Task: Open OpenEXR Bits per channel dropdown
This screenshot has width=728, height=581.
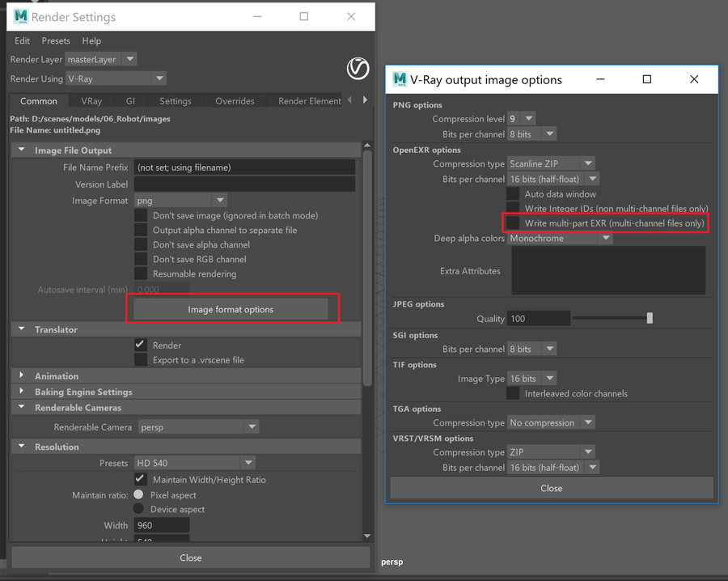Action: click(553, 179)
